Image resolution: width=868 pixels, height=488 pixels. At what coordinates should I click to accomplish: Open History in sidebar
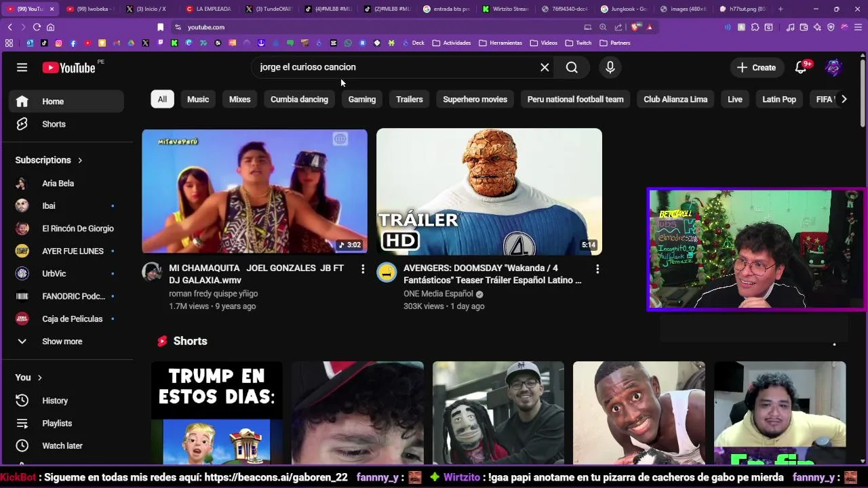point(66,401)
